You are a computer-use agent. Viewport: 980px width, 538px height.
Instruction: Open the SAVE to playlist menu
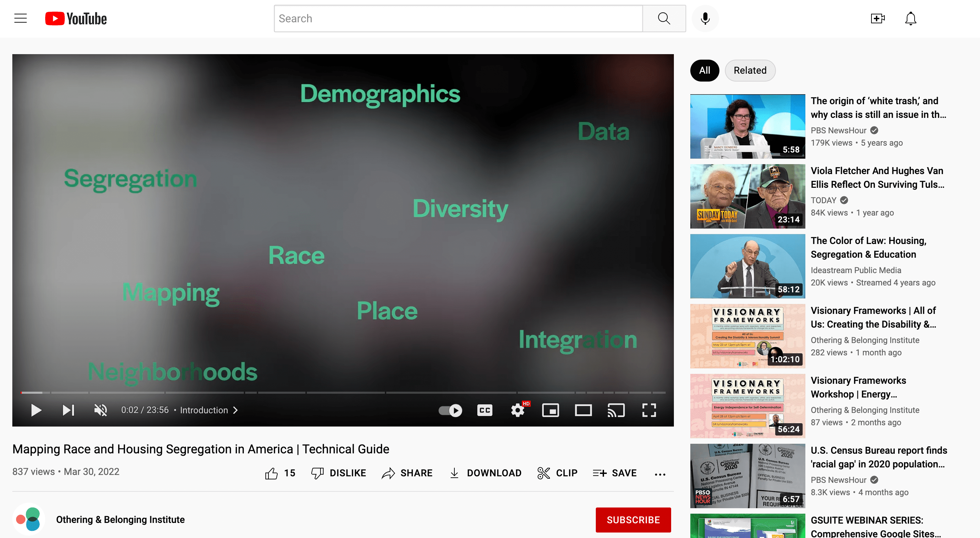click(615, 473)
